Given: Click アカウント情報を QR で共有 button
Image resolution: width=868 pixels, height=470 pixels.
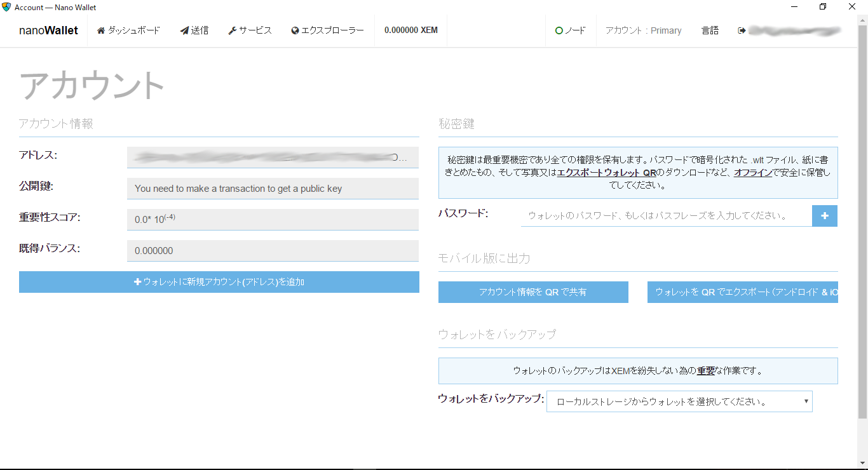Looking at the screenshot, I should pos(533,292).
